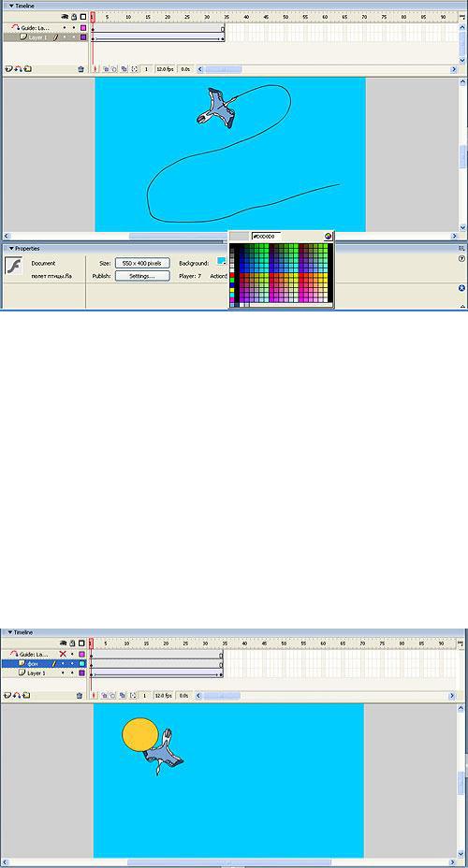Click frame 50 on upper timeline ruler

285,17
